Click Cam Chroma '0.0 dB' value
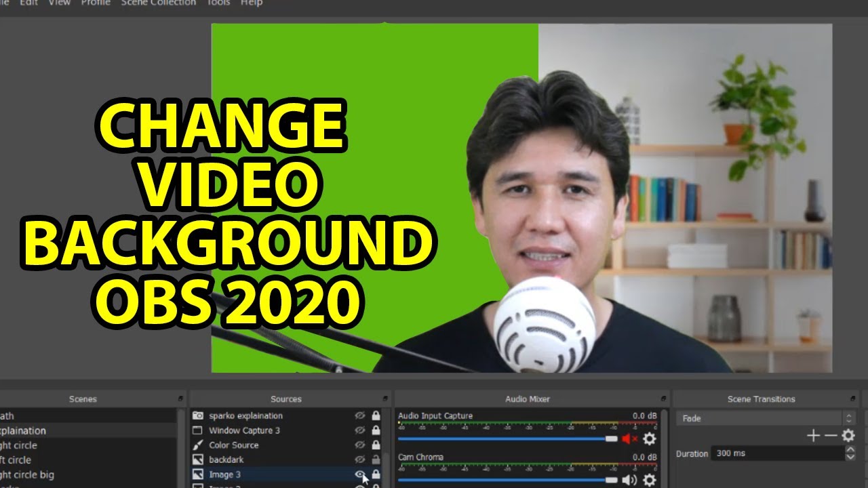Screen dimensions: 868x488 (x=644, y=457)
